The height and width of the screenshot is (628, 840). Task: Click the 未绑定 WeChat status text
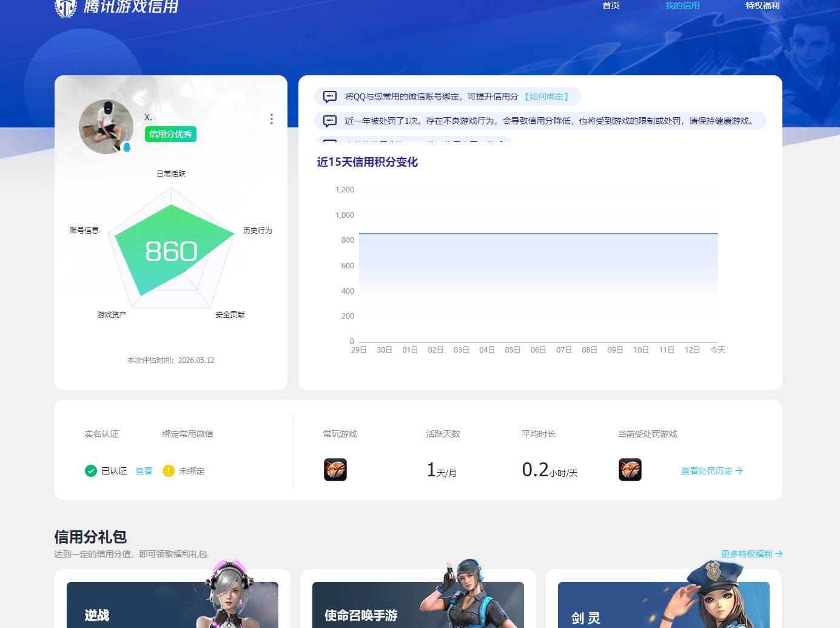(192, 471)
